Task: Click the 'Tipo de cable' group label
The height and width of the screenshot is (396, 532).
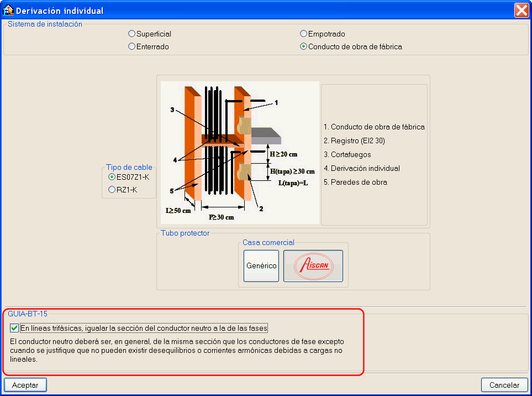Action: (x=129, y=167)
